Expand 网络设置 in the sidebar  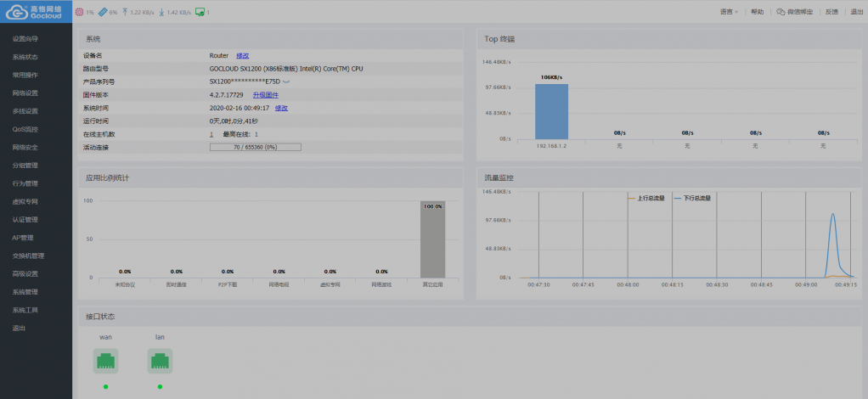click(x=25, y=93)
